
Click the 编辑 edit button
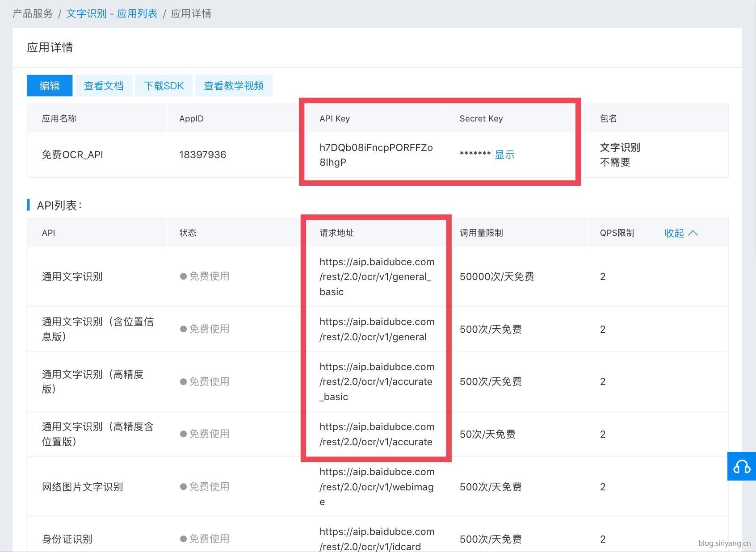click(x=50, y=86)
